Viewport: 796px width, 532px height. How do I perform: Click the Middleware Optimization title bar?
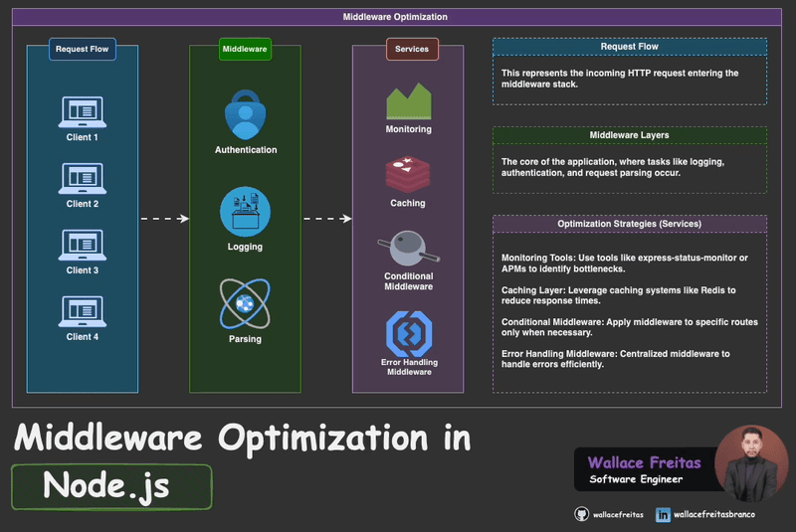point(396,17)
